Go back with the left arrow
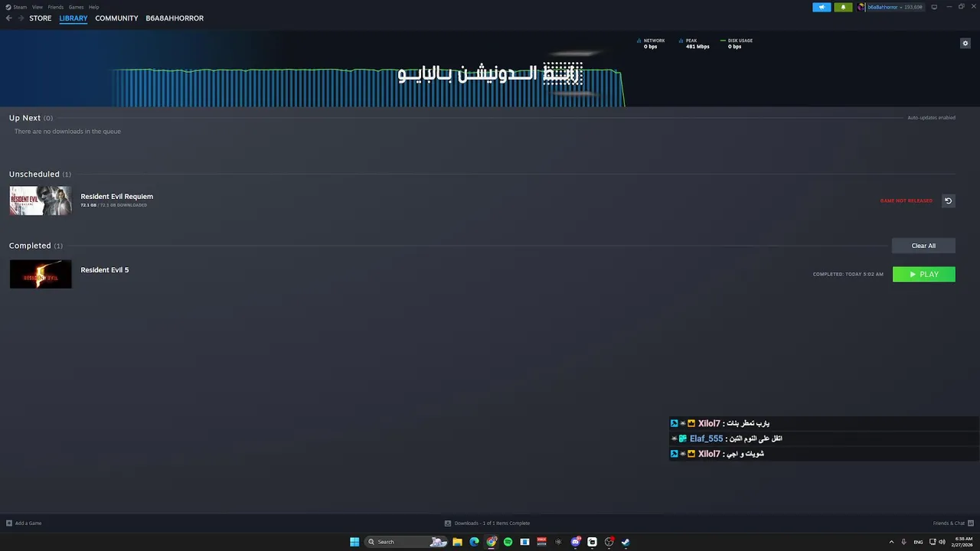This screenshot has width=980, height=551. click(x=9, y=18)
